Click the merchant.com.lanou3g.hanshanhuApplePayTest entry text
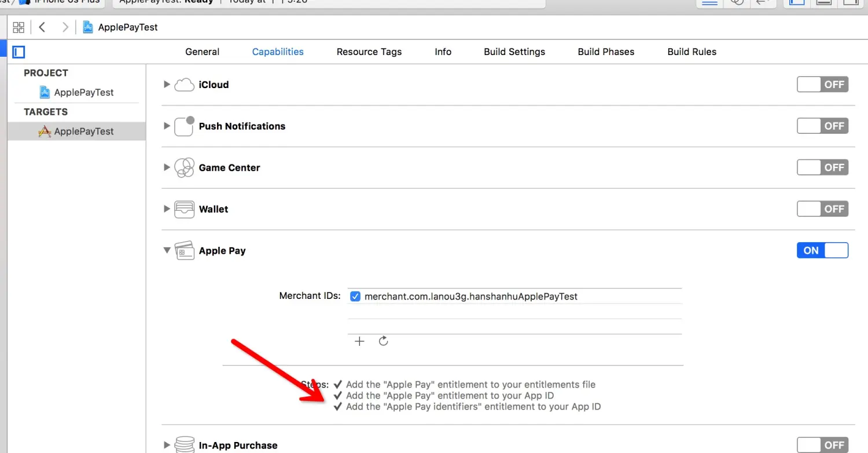The image size is (868, 453). pyautogui.click(x=471, y=296)
